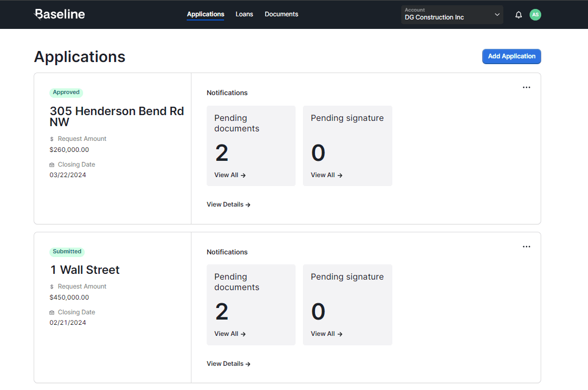Switch to the Loans tab
The image size is (588, 390).
click(244, 14)
